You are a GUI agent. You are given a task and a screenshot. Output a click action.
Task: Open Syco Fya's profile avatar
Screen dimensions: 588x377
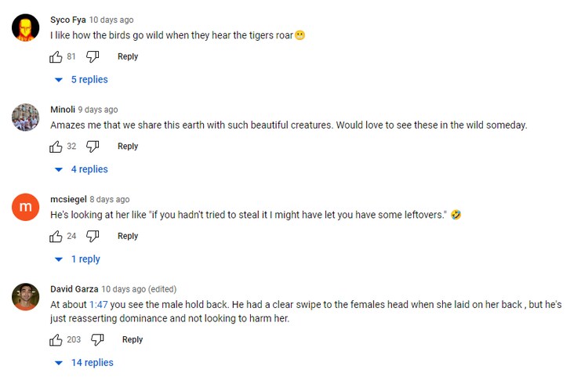point(26,28)
